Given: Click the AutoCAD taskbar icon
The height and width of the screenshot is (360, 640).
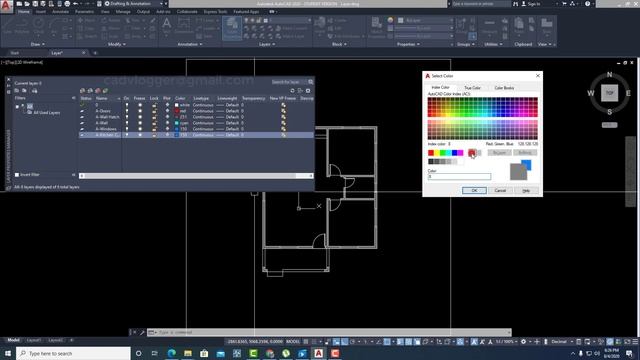Looking at the screenshot, I should [318, 353].
